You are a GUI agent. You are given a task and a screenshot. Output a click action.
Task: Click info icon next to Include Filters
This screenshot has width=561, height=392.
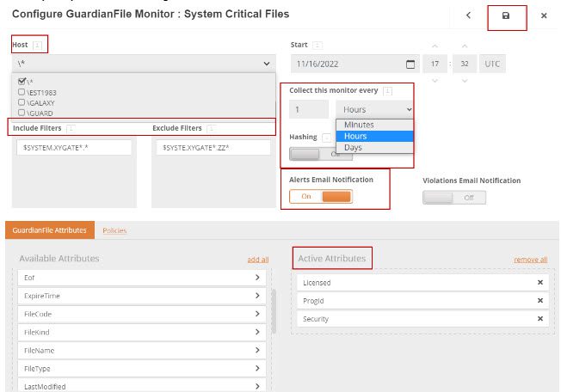pos(71,129)
